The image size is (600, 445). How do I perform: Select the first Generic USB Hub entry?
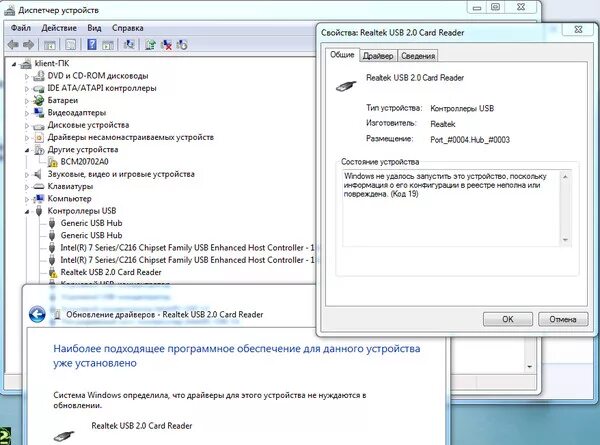[x=91, y=223]
